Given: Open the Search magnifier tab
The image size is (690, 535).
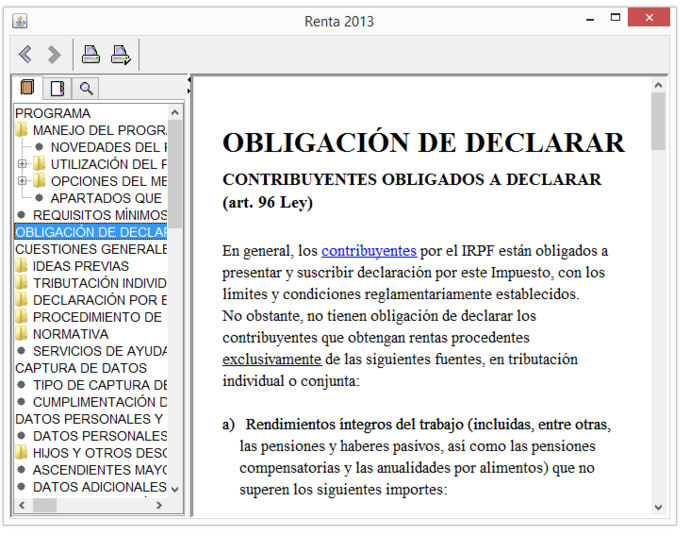Looking at the screenshot, I should pos(86,88).
